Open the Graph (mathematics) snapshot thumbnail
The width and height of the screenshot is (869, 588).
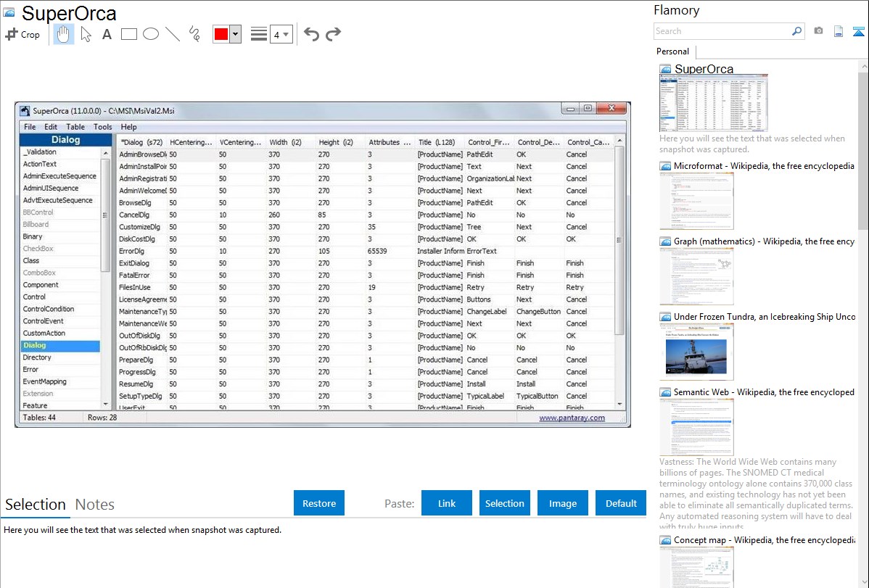tap(696, 276)
